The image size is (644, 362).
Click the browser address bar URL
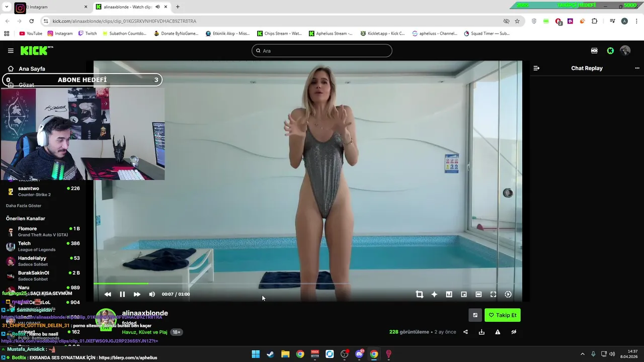(124, 21)
